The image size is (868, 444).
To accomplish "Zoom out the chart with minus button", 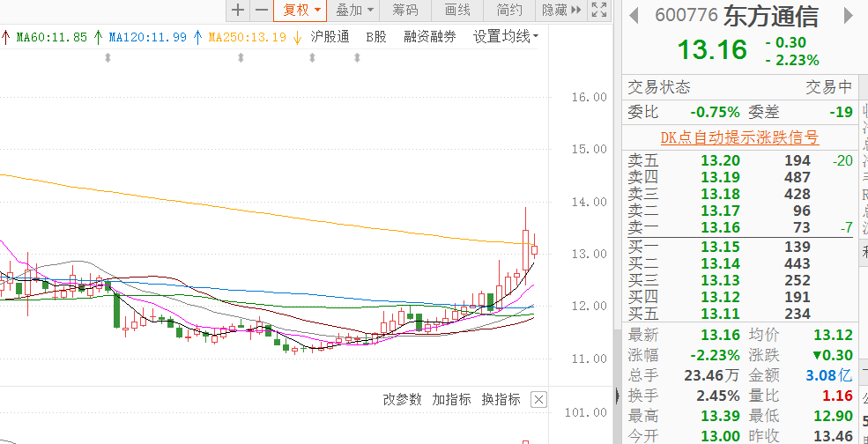I will pos(262,10).
